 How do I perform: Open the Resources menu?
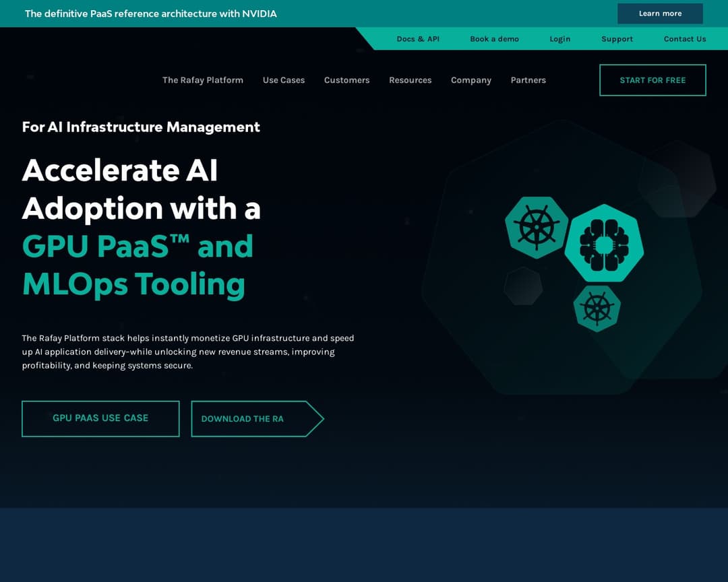411,80
